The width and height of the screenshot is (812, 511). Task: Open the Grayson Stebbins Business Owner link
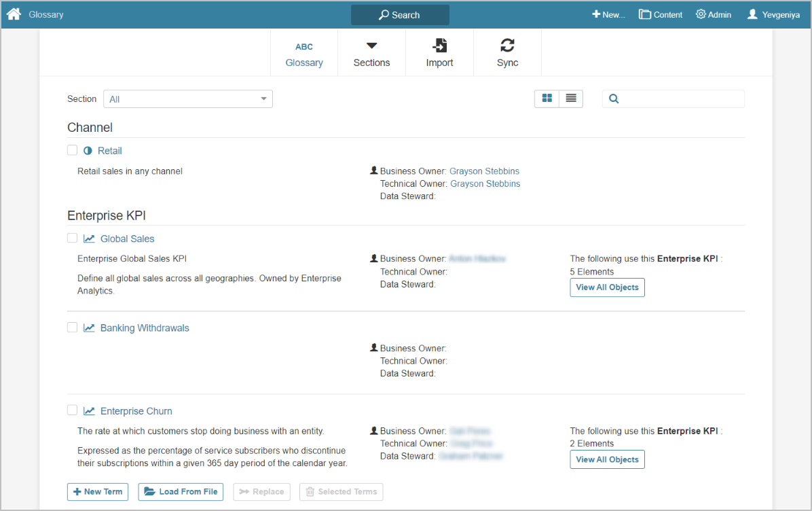point(484,171)
